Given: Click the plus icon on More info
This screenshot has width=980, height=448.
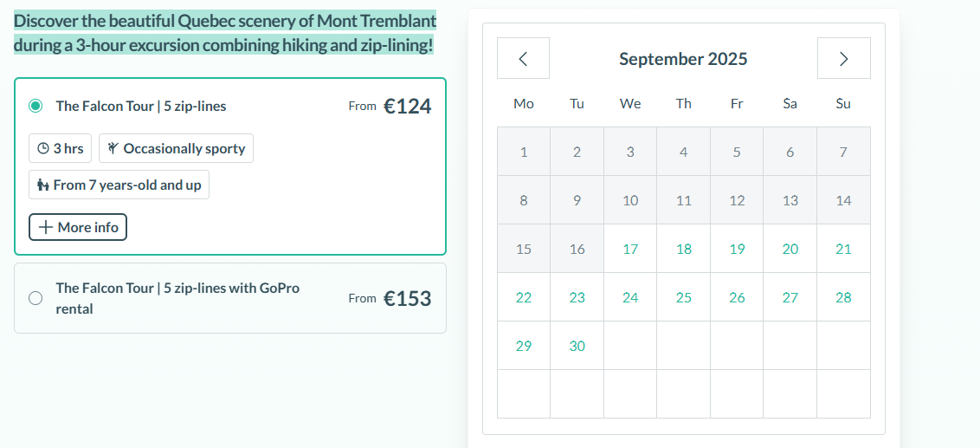Looking at the screenshot, I should (x=46, y=227).
